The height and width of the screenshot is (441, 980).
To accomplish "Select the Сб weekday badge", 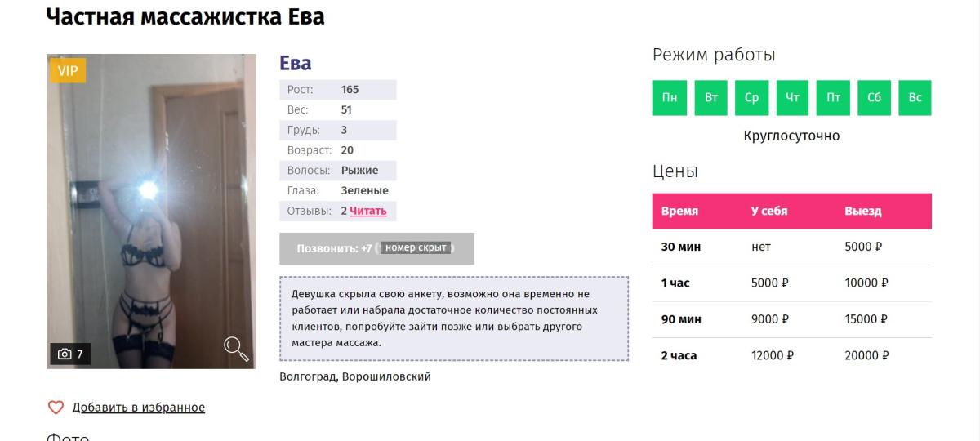I will [x=874, y=98].
